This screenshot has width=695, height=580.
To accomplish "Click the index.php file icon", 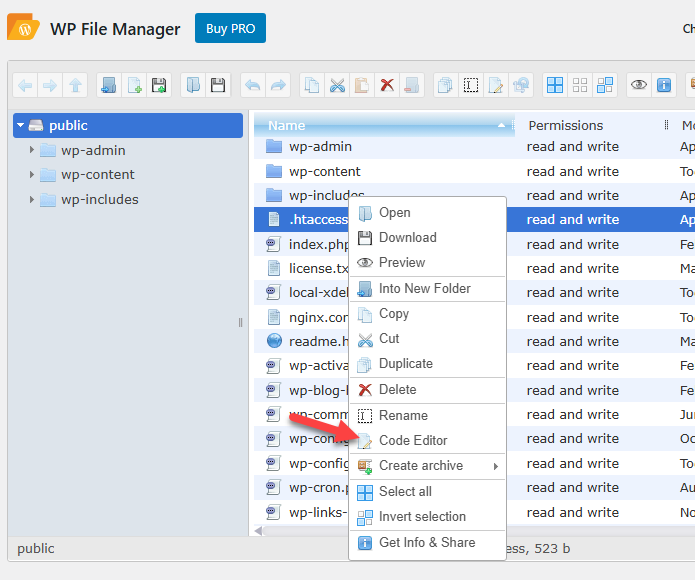I will tap(273, 244).
